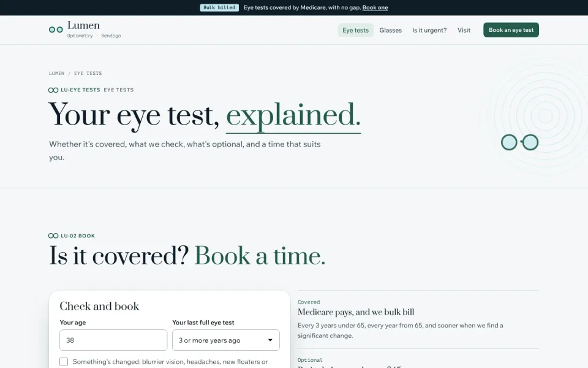Click the large glasses illustration in hero
This screenshot has width=588, height=368.
coord(520,142)
